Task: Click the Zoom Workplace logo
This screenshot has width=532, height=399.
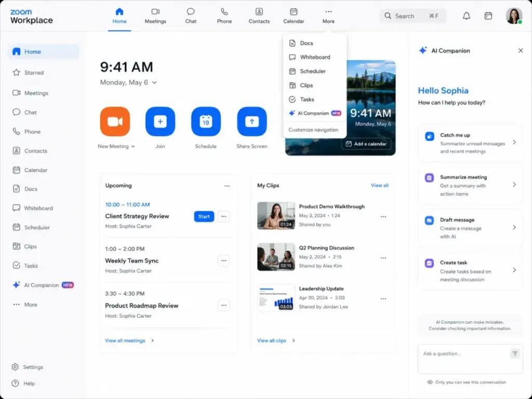Action: pyautogui.click(x=31, y=17)
